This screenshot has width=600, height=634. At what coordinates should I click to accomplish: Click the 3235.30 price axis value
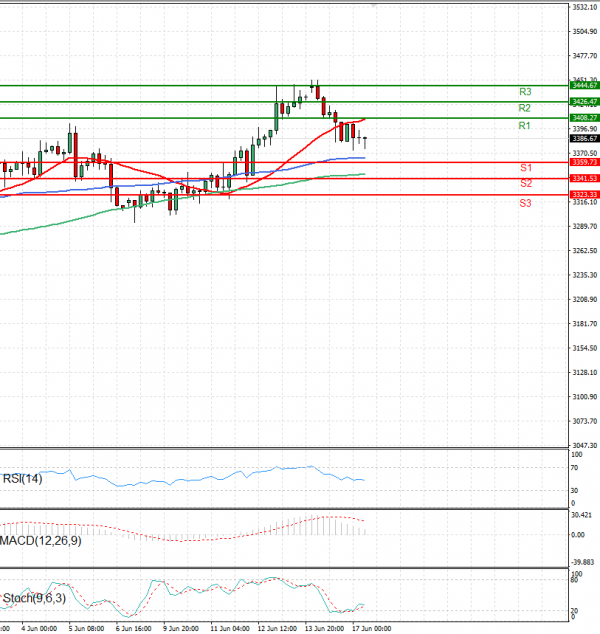pos(585,275)
